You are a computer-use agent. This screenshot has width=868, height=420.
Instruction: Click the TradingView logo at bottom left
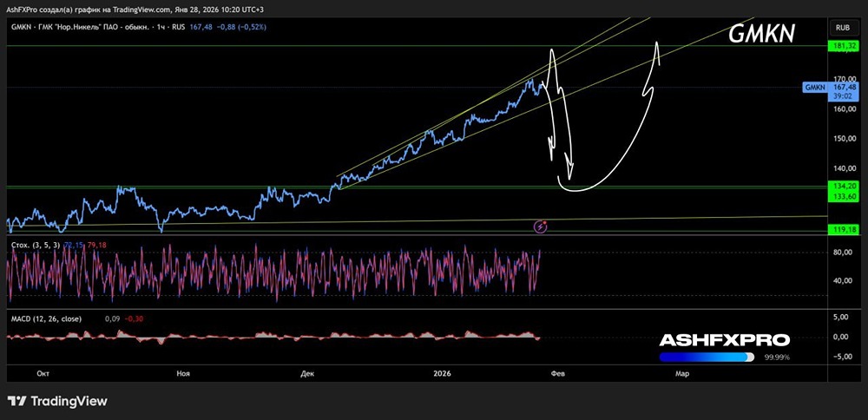(57, 401)
